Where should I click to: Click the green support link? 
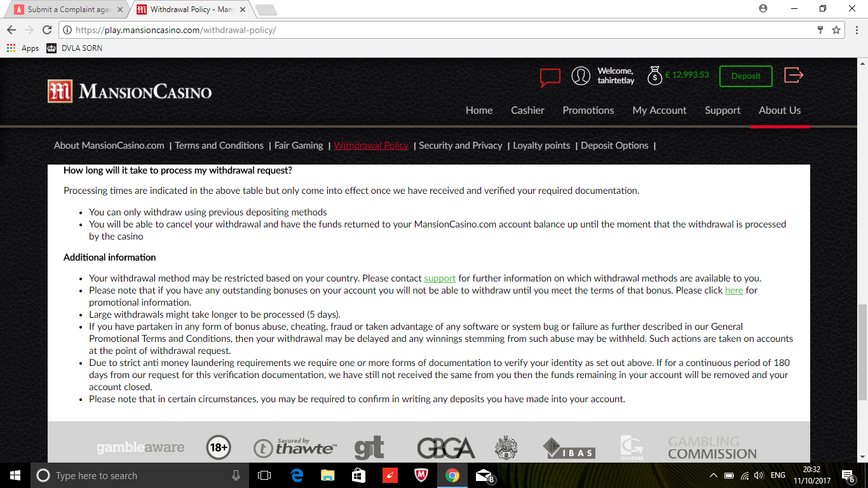440,278
